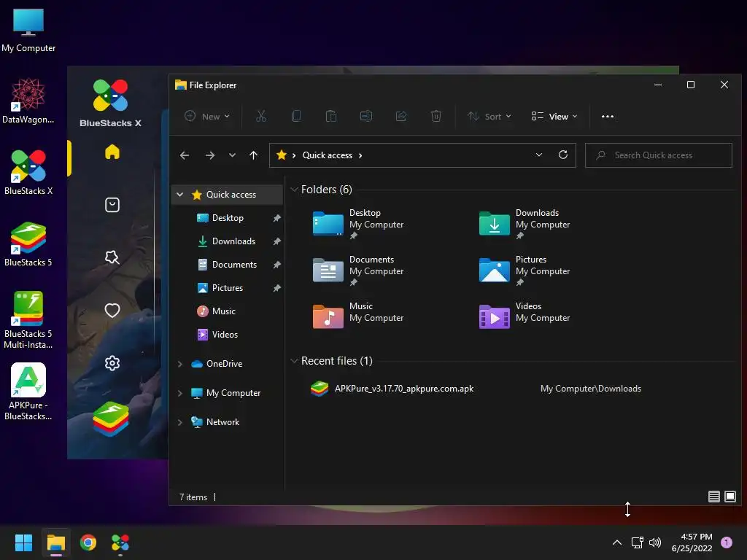Click BlueStacks X icon in taskbar
747x560 pixels.
120,542
